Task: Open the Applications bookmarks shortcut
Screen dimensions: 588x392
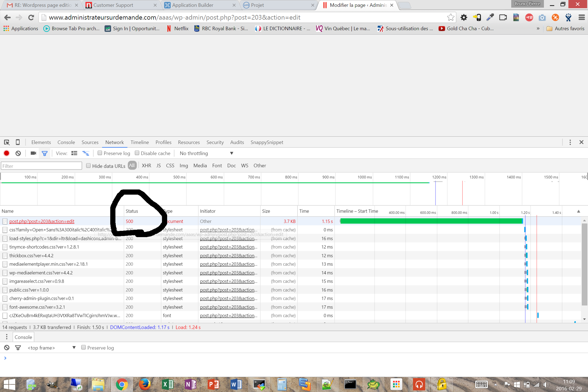Action: tap(21, 28)
